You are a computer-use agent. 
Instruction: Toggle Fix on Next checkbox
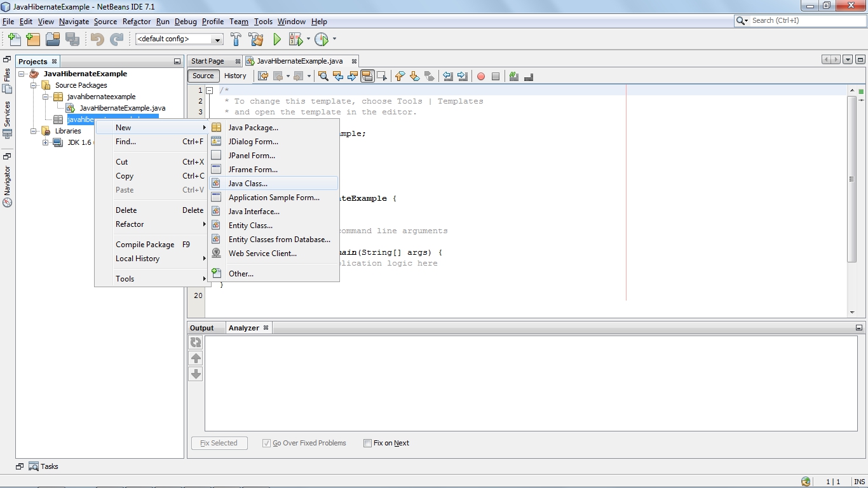[367, 444]
